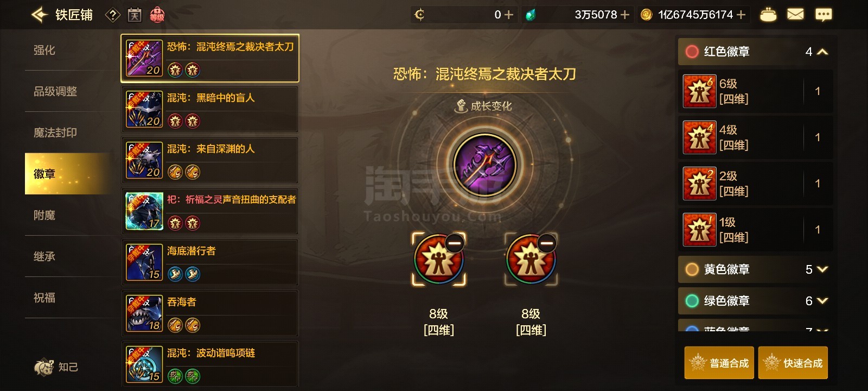
Task: Click the center weapon emblem icon
Action: [484, 165]
